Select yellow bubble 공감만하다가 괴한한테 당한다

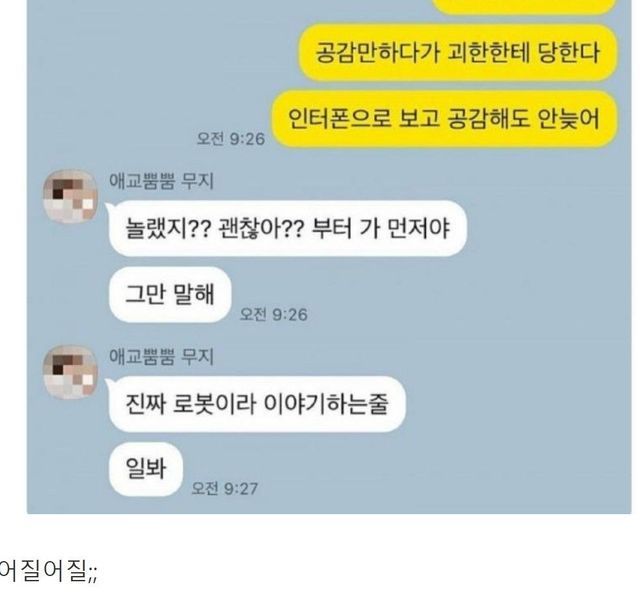(458, 52)
